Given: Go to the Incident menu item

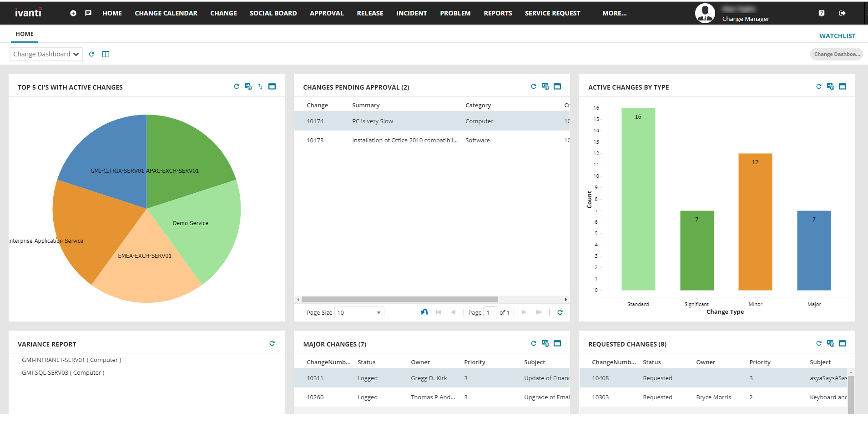Looking at the screenshot, I should pos(411,13).
